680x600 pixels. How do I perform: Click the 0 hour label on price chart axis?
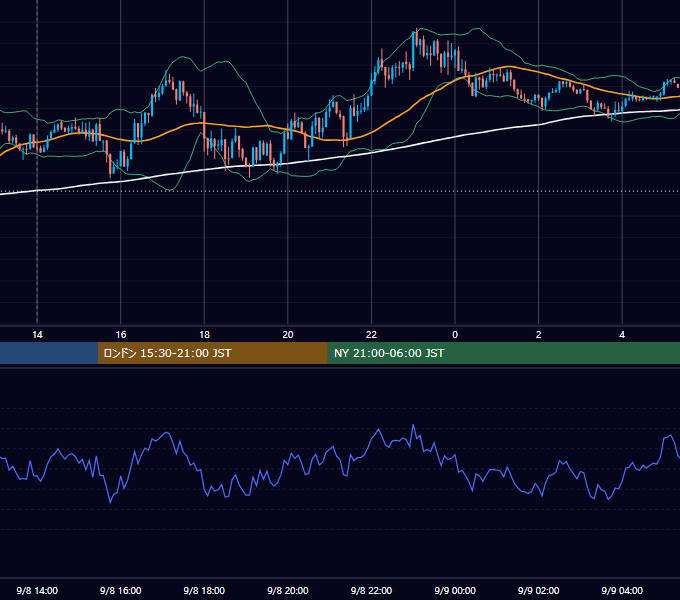[455, 335]
